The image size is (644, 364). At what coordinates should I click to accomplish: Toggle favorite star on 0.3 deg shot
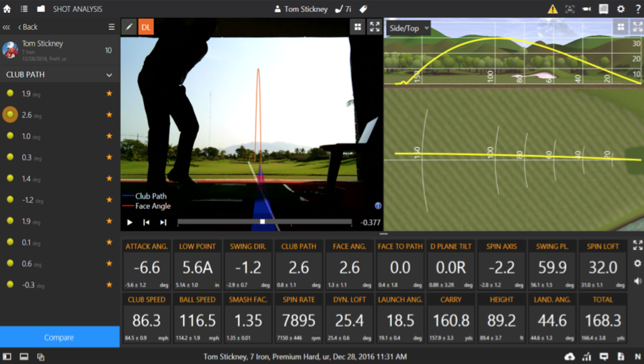(x=109, y=157)
